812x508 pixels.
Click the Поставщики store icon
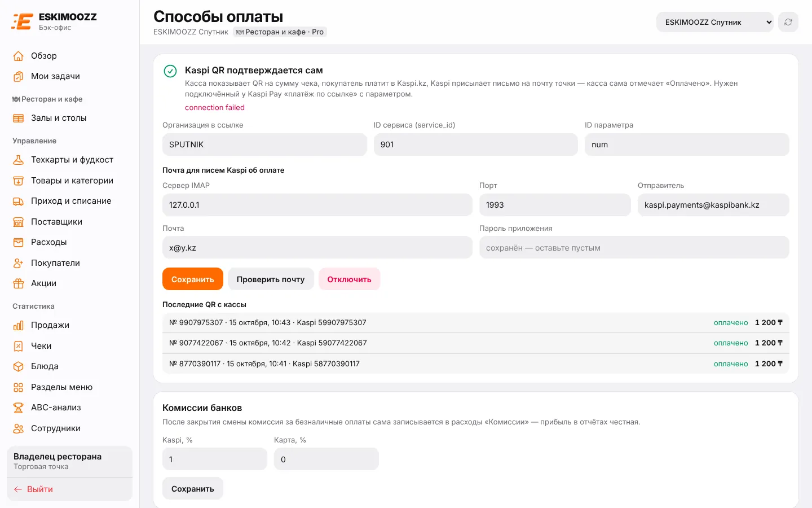click(x=19, y=222)
